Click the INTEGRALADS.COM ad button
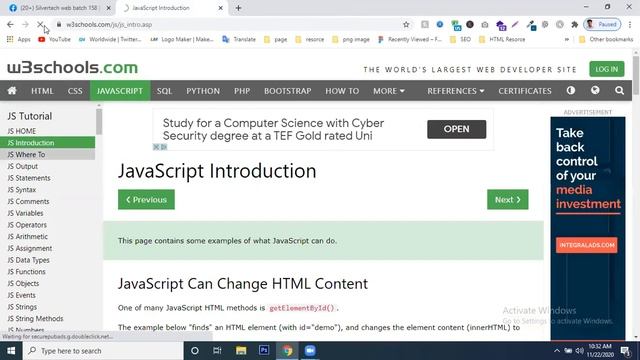The height and width of the screenshot is (360, 640). pos(586,245)
